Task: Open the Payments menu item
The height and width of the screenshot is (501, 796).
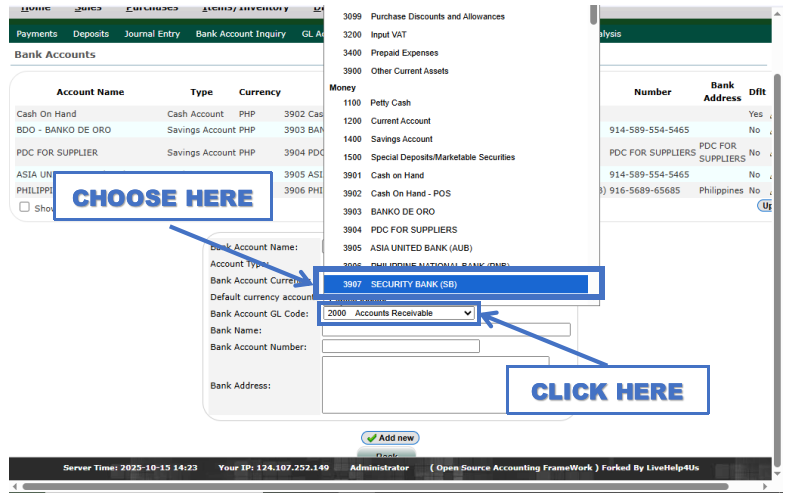Action: click(x=37, y=34)
